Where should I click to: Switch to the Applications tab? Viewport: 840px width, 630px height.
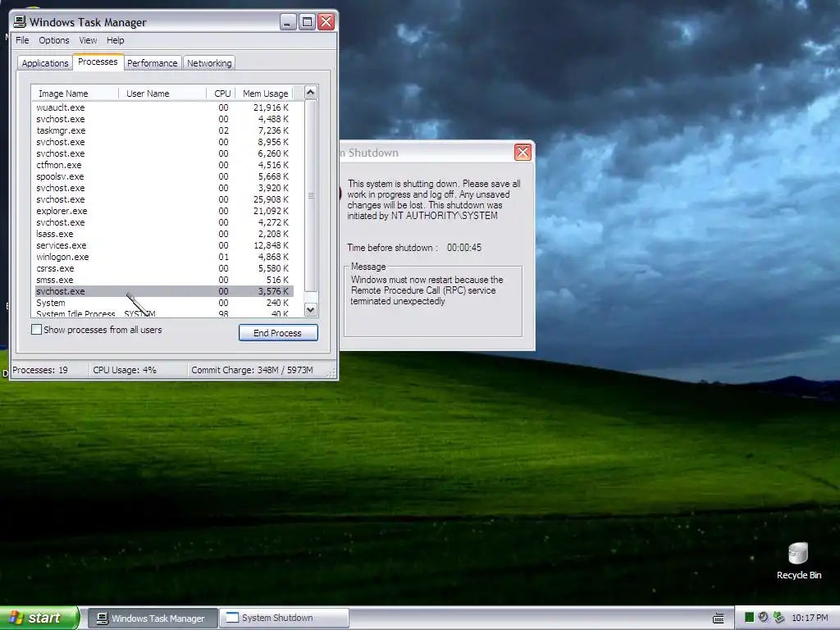point(45,63)
